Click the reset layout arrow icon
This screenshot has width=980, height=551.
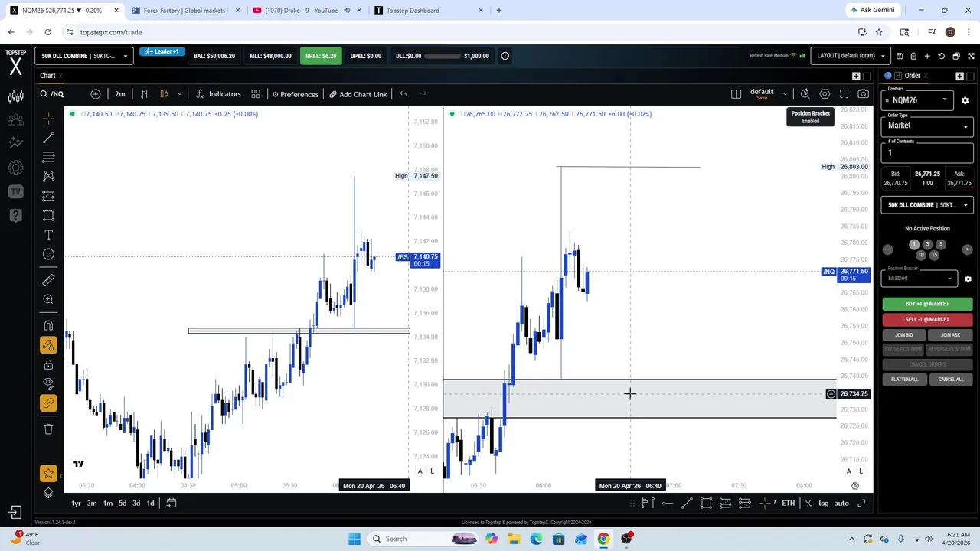click(x=941, y=56)
